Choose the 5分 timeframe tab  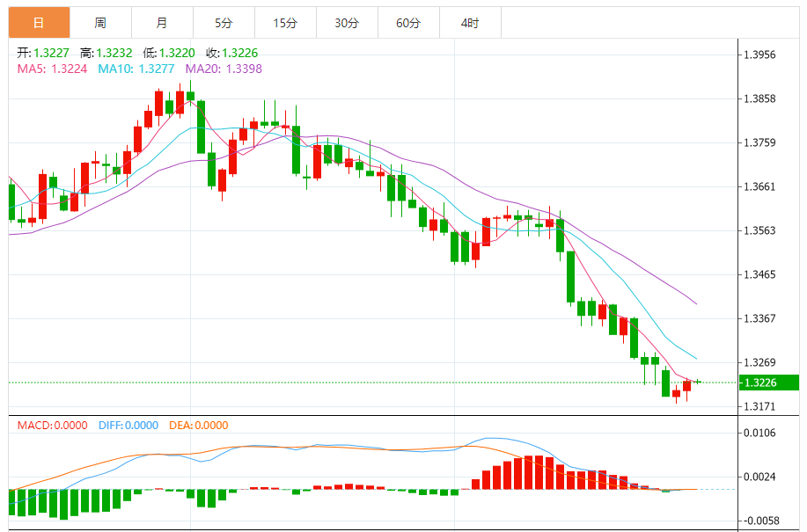coord(224,23)
